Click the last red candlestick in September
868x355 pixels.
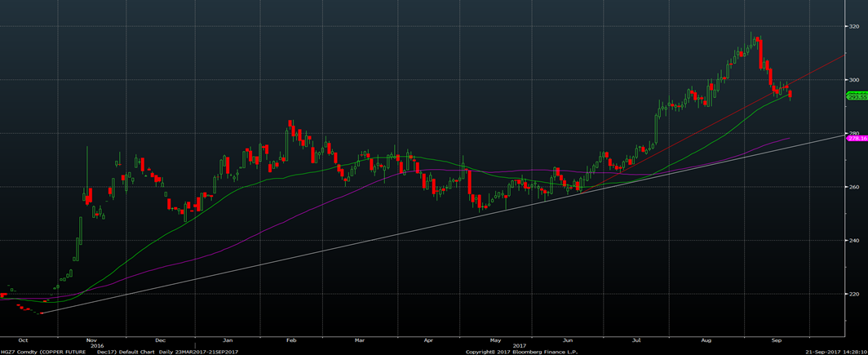coord(789,95)
